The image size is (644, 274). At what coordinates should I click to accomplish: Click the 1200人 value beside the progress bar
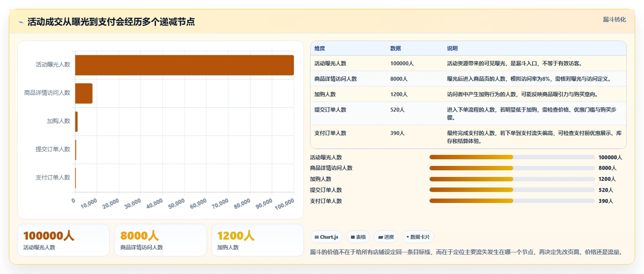pyautogui.click(x=607, y=179)
